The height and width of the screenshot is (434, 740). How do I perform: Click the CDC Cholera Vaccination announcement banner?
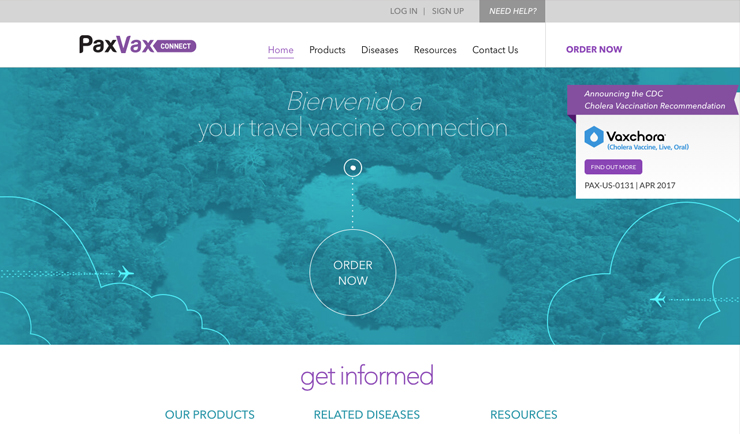coord(653,100)
